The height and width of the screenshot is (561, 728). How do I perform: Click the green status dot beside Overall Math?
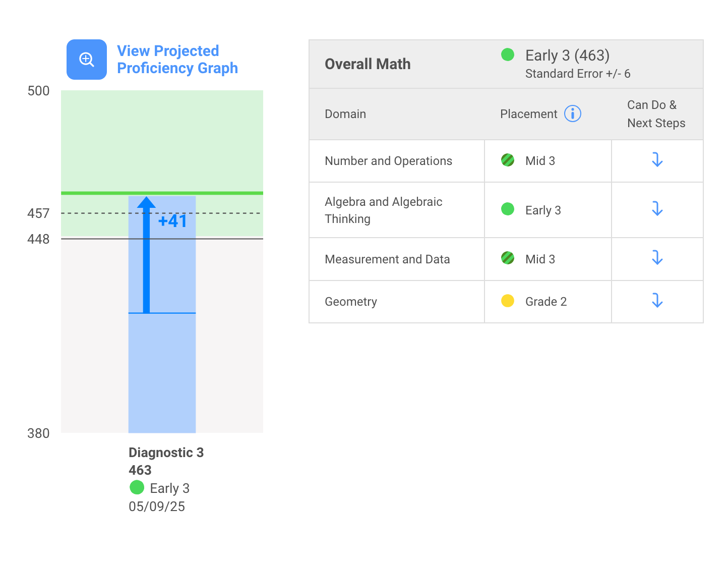(508, 54)
